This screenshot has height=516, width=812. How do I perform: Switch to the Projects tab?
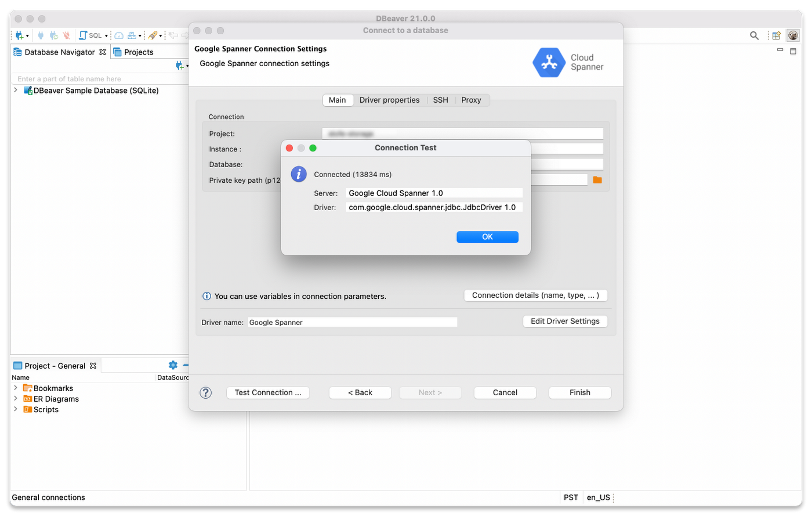[x=133, y=52]
